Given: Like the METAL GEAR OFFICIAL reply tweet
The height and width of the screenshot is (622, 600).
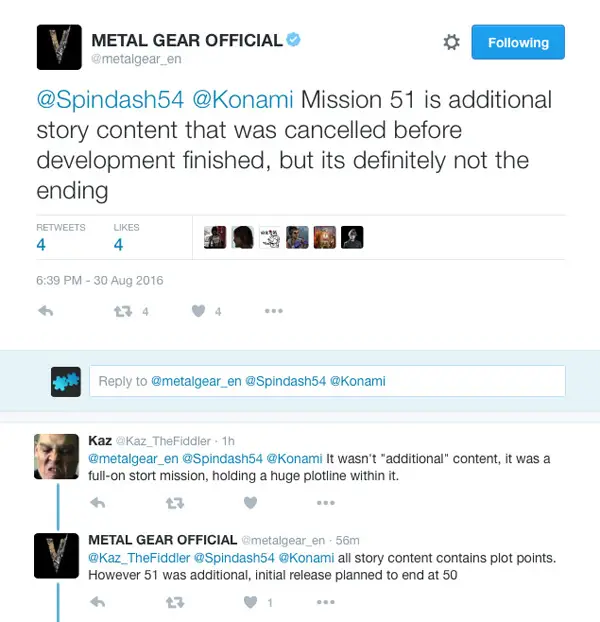Looking at the screenshot, I should [x=250, y=602].
